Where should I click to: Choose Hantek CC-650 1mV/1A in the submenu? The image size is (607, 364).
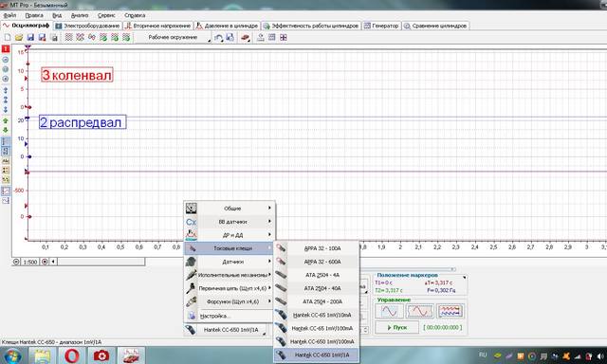[x=317, y=355]
